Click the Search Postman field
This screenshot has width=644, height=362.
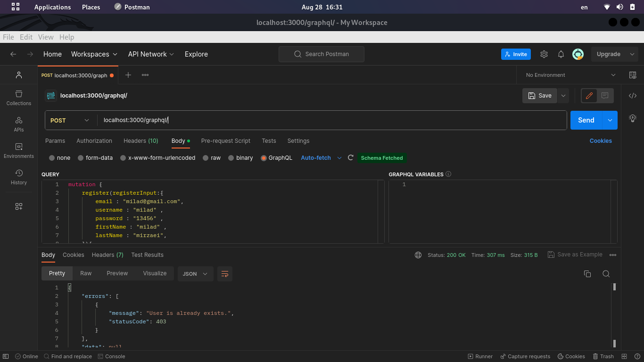point(322,54)
